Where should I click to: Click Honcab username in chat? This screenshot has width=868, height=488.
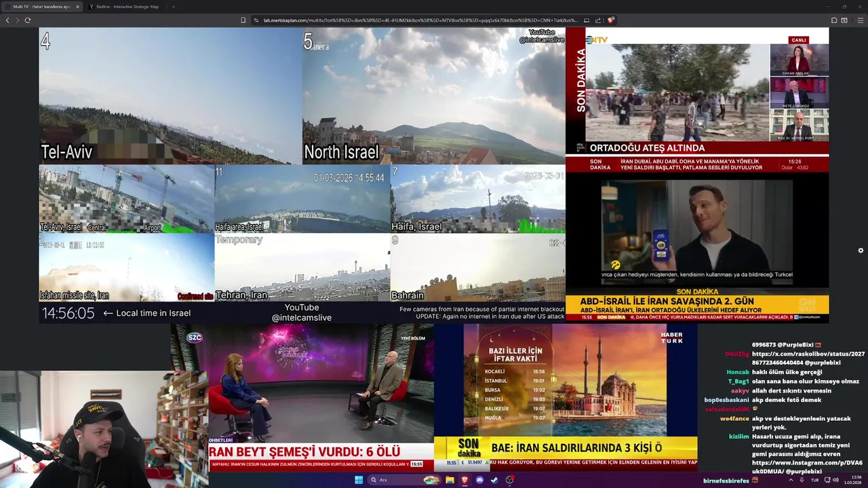point(737,372)
